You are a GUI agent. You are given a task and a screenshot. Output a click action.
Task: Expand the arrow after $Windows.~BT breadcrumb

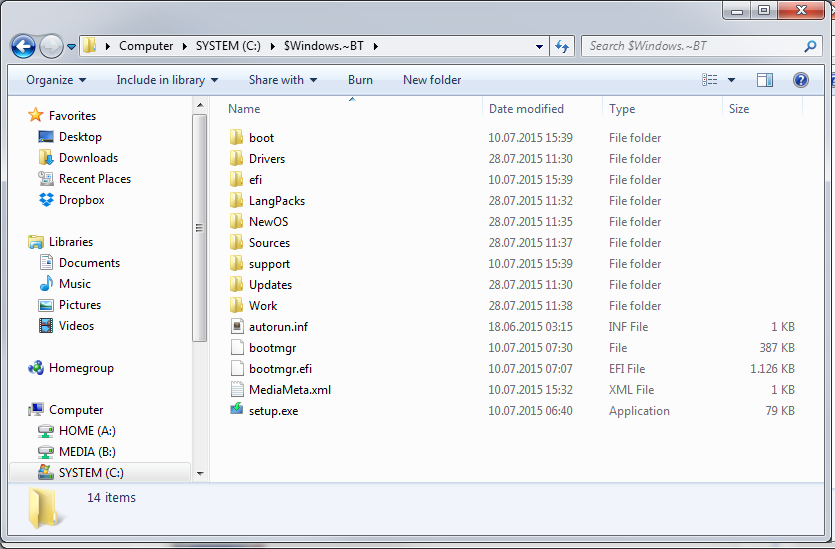[376, 46]
